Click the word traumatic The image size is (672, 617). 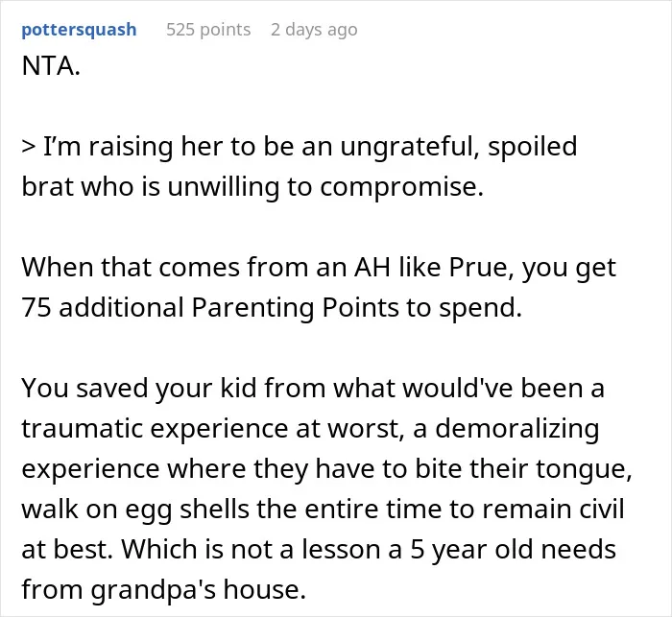82,429
